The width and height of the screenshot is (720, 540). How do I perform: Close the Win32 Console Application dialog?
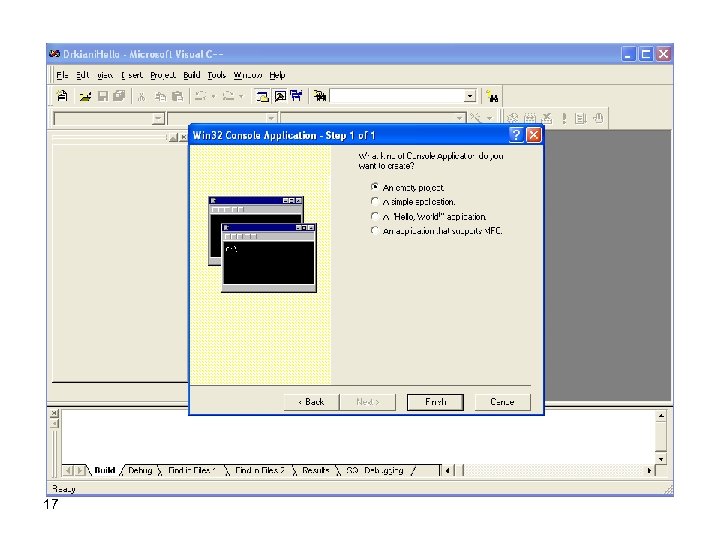click(x=533, y=135)
